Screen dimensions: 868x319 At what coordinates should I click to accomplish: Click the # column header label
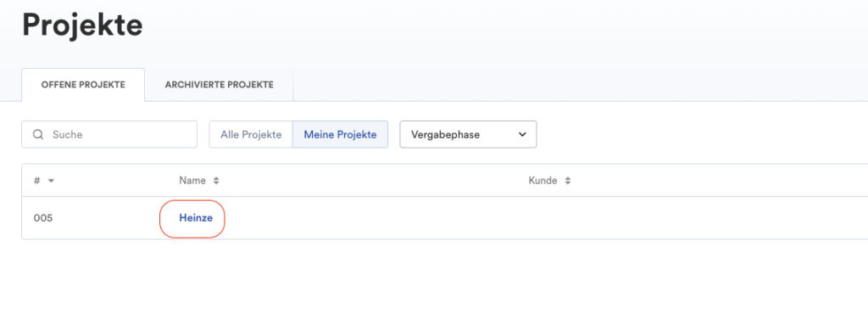pyautogui.click(x=36, y=181)
